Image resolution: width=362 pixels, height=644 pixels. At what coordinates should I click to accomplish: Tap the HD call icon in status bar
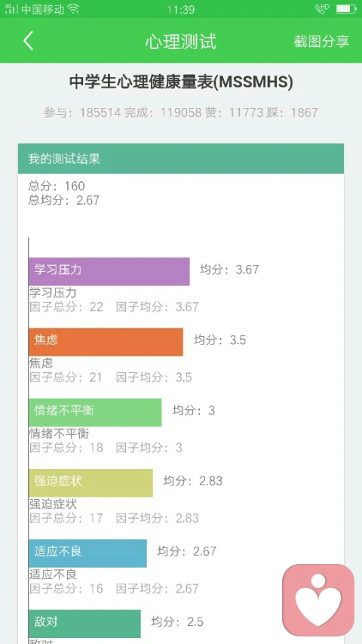click(322, 8)
